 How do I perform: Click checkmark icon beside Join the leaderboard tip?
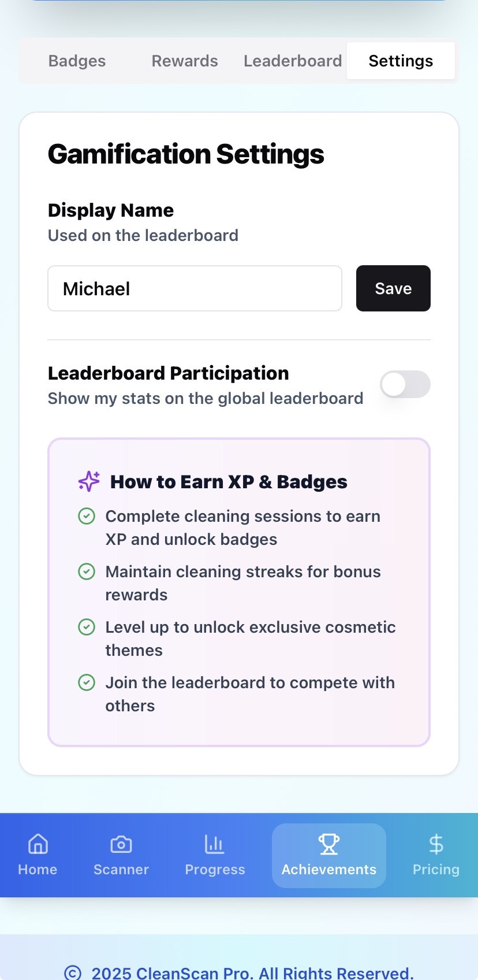[87, 682]
